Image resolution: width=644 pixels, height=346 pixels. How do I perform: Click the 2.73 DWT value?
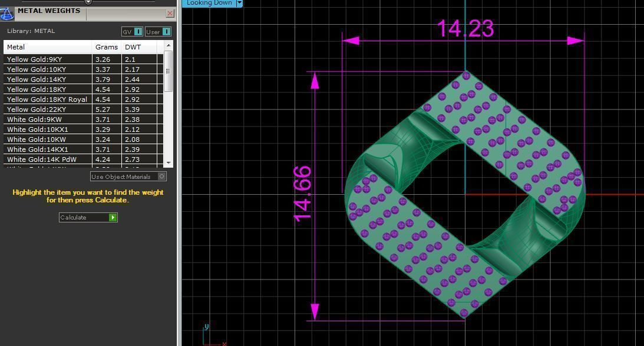click(132, 159)
